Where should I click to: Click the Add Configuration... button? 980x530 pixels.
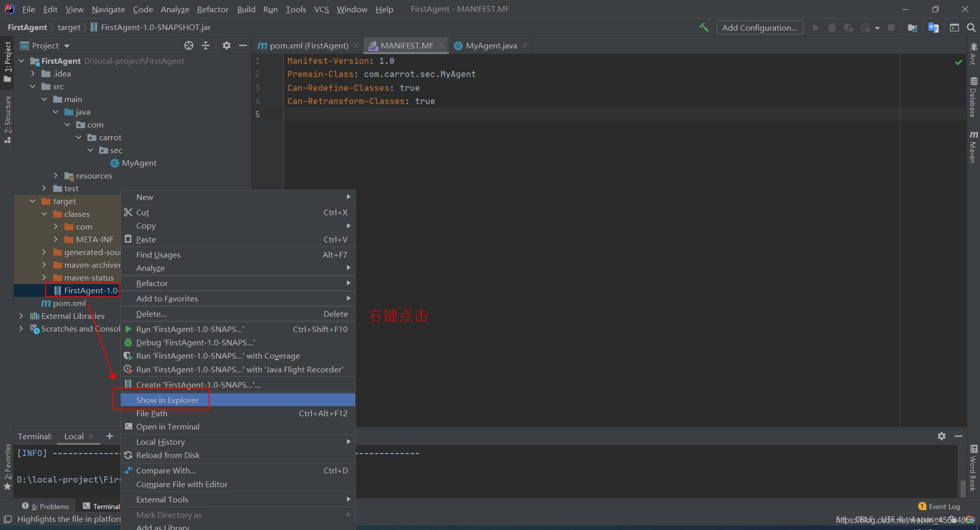pyautogui.click(x=759, y=28)
